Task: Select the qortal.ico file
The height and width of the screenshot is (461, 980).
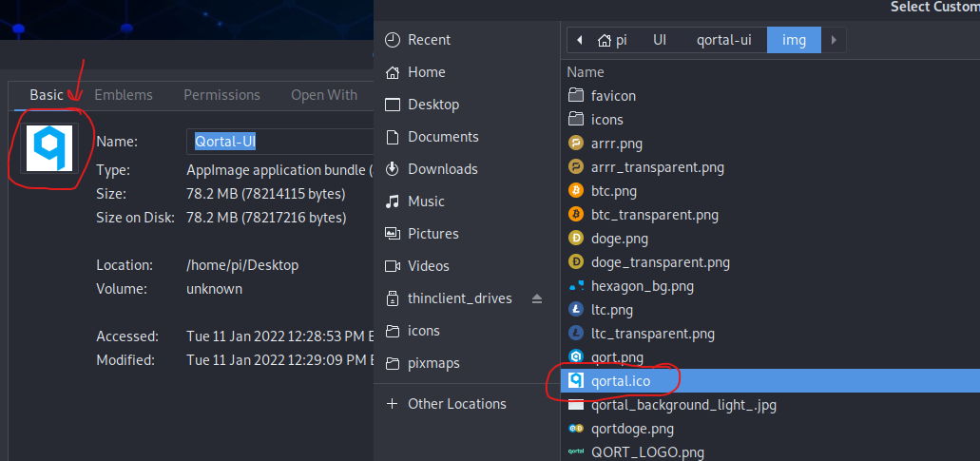Action: coord(770,381)
